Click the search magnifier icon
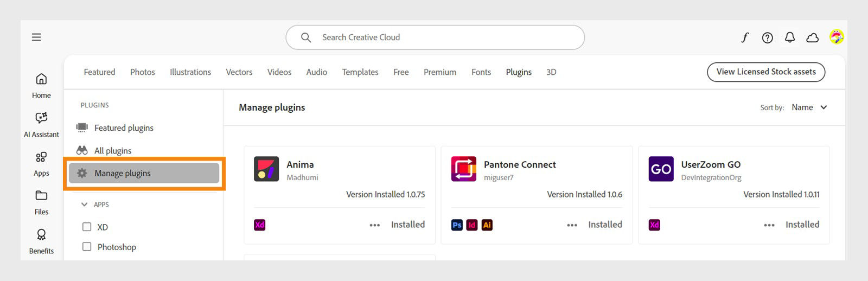The width and height of the screenshot is (868, 281). 306,37
